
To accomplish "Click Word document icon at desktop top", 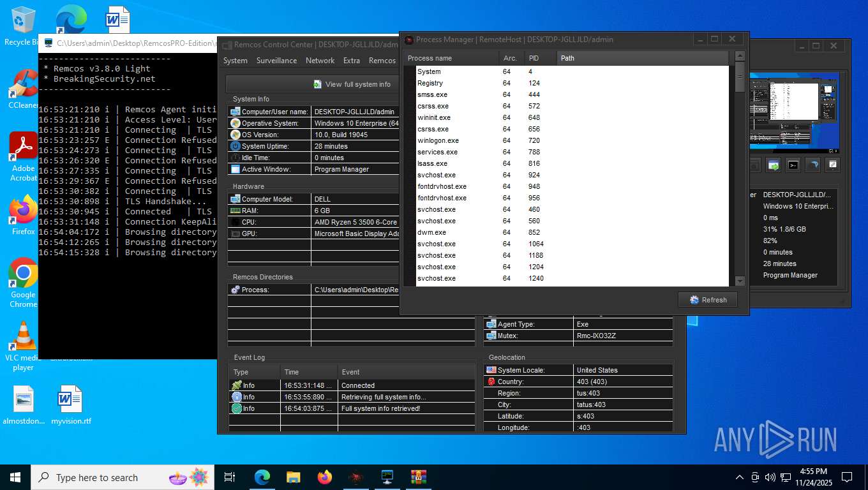I will tap(118, 20).
